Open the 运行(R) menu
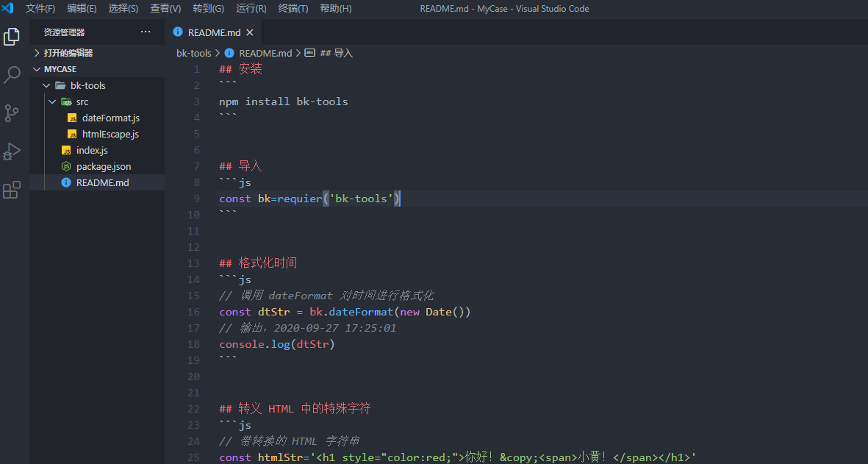This screenshot has height=464, width=868. 251,8
